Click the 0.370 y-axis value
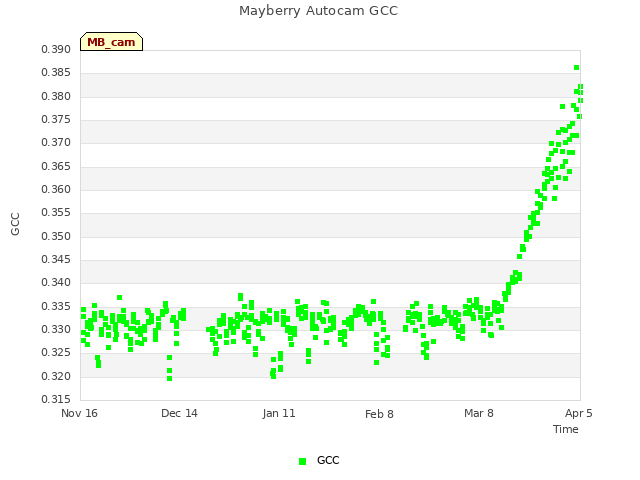Image resolution: width=640 pixels, height=480 pixels. [x=56, y=143]
